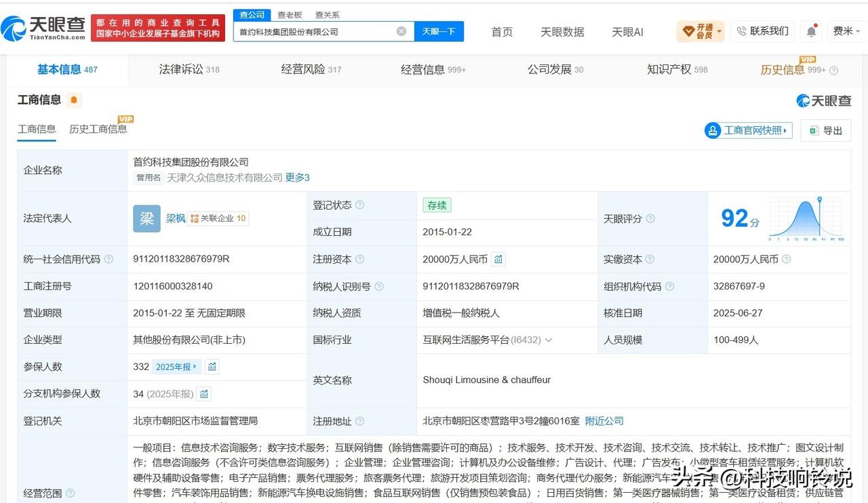The height and width of the screenshot is (503, 868).
Task: Open the 附近公司 nearby companies link
Action: 604,421
